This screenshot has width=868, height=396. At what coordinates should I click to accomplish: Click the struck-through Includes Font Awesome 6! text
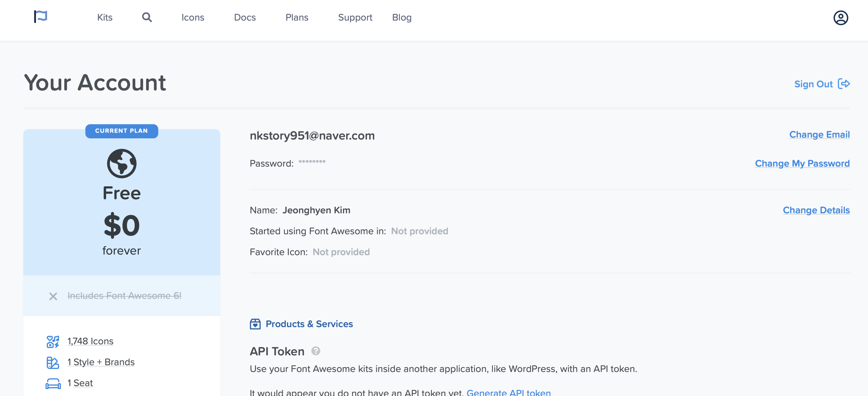(x=124, y=296)
